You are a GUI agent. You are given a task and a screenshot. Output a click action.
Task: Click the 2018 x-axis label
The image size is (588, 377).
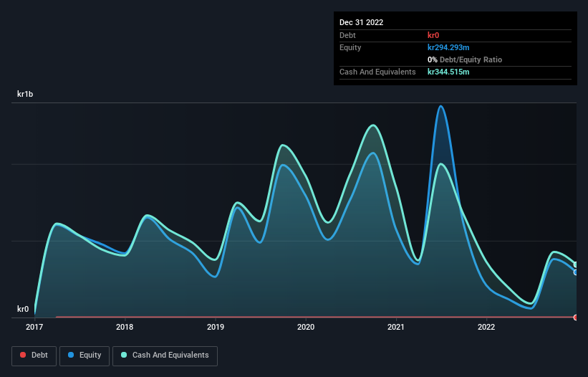(125, 327)
